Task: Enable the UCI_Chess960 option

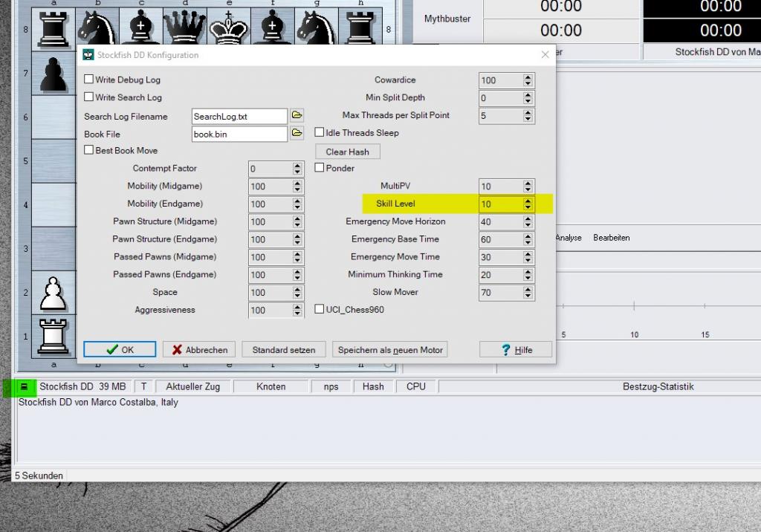Action: pos(320,309)
